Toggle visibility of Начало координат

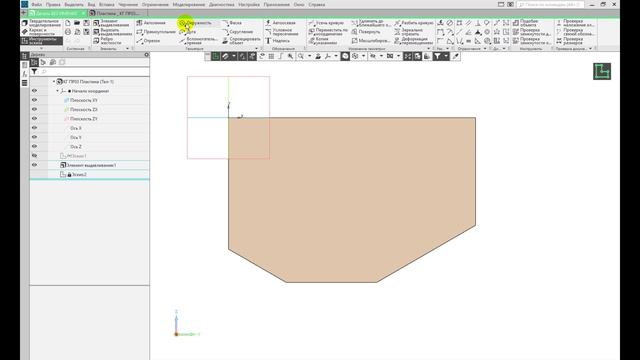pyautogui.click(x=34, y=91)
